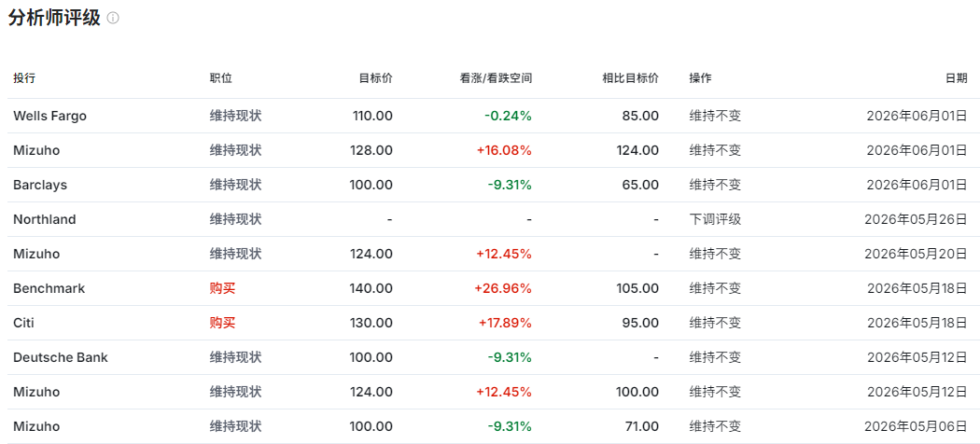Select the Northland bank name
980x444 pixels.
(45, 219)
